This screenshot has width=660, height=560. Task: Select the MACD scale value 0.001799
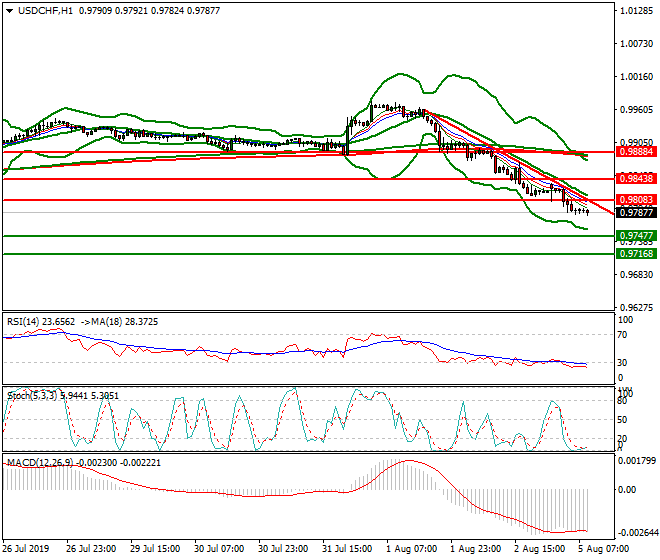[636, 461]
